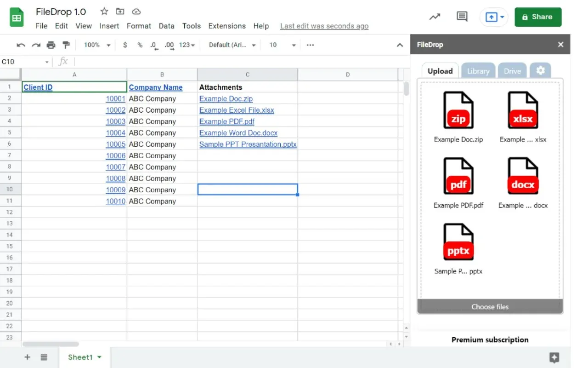Open the Extensions menu
The height and width of the screenshot is (368, 588).
(227, 26)
